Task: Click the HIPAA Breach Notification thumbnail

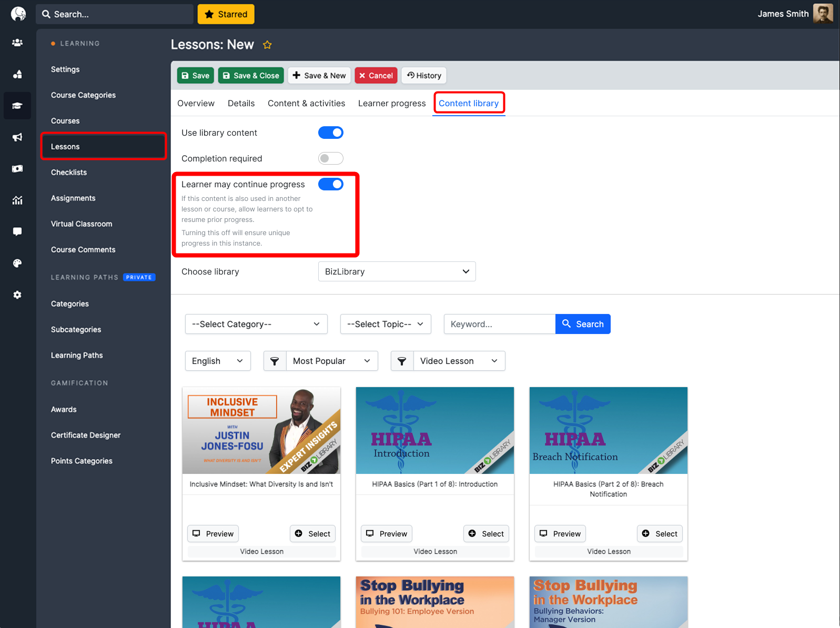Action: pos(609,430)
